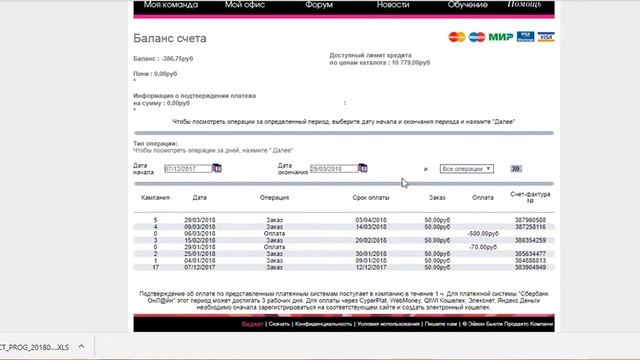Open Новости menu item
640x360 pixels.
[x=393, y=5]
